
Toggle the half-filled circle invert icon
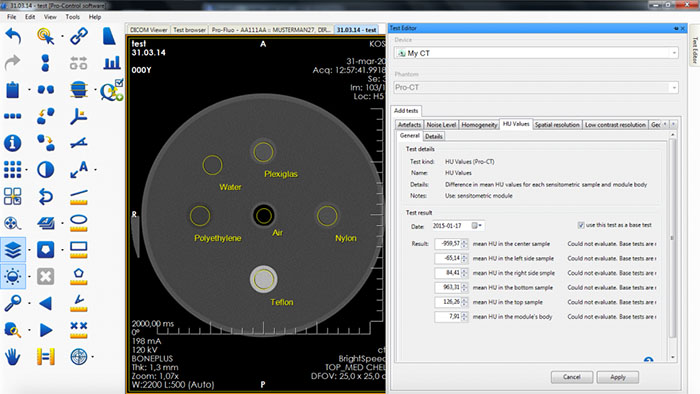46,170
